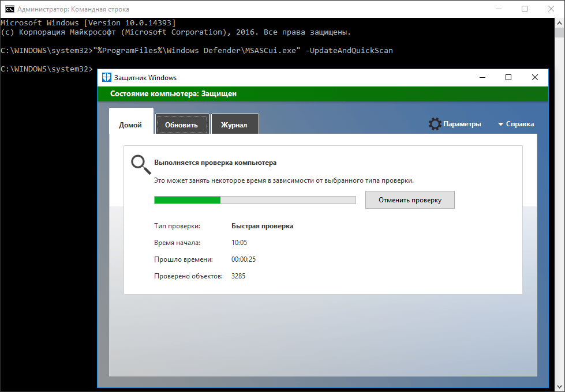Viewport: 565px width, 392px height.
Task: Close the Командная строка window
Action: click(x=551, y=9)
